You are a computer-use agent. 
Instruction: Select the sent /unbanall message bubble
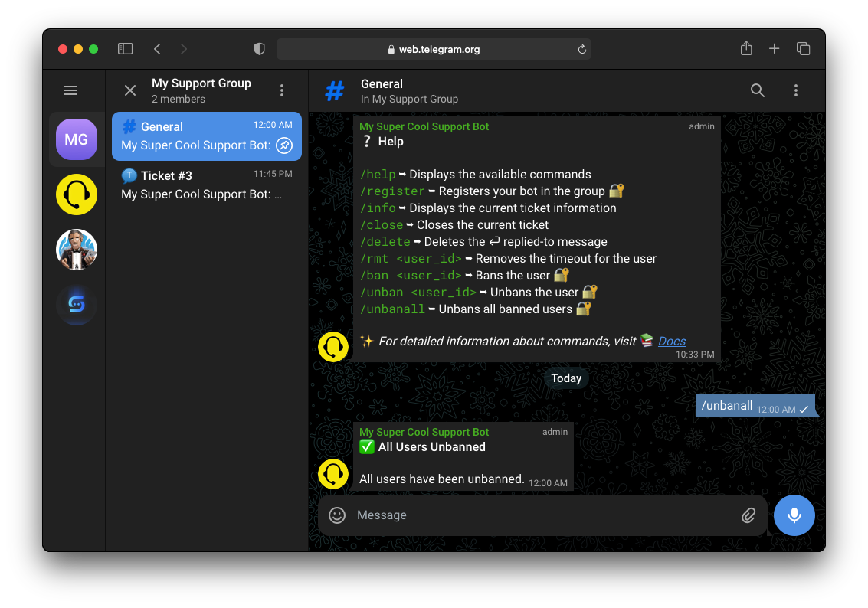pos(755,406)
